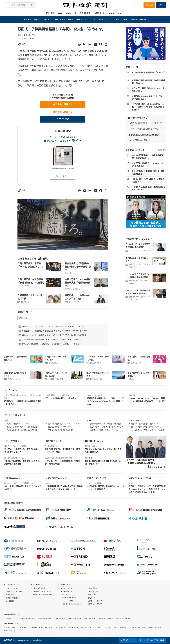Open the 日経CNBC online logo
This screenshot has width=170, height=644.
pyautogui.click(x=46, y=549)
